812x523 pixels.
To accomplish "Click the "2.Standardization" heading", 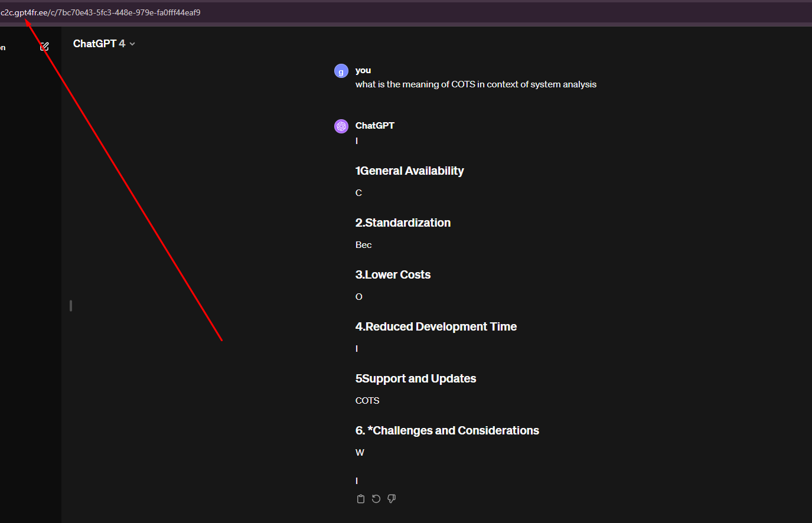I will coord(403,223).
